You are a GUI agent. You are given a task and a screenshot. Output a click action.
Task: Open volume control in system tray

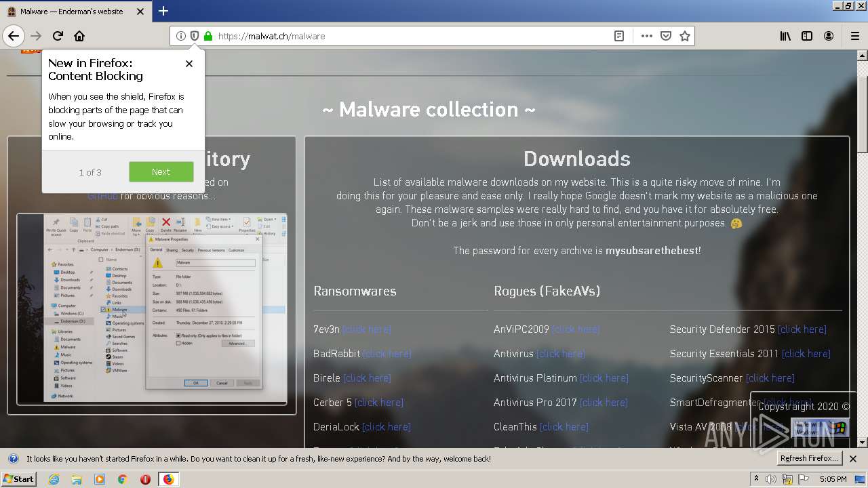pyautogui.click(x=771, y=479)
